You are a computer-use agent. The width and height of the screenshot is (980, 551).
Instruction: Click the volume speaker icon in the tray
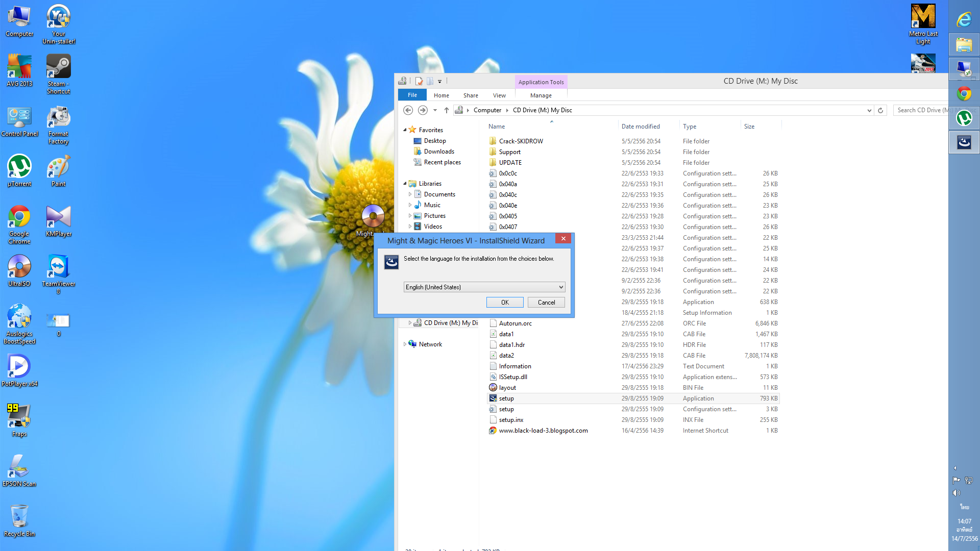tap(956, 493)
